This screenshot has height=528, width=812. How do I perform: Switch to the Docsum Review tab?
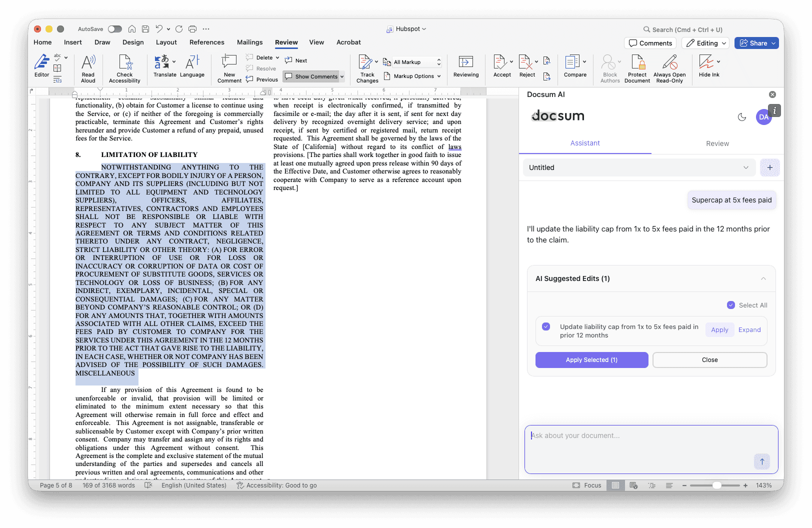tap(717, 143)
